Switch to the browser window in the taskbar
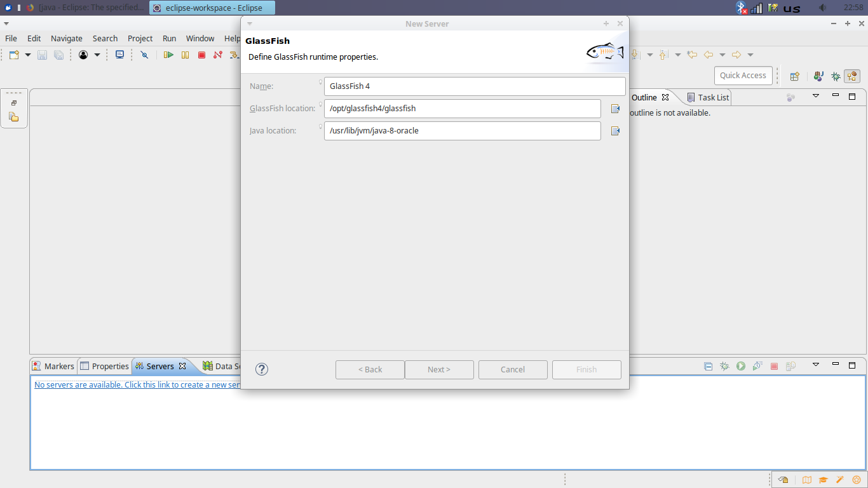Viewport: 868px width, 488px height. pos(85,8)
